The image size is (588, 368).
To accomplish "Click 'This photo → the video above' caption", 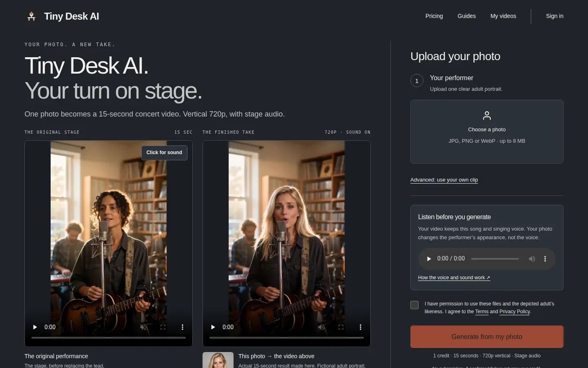I will (x=276, y=356).
